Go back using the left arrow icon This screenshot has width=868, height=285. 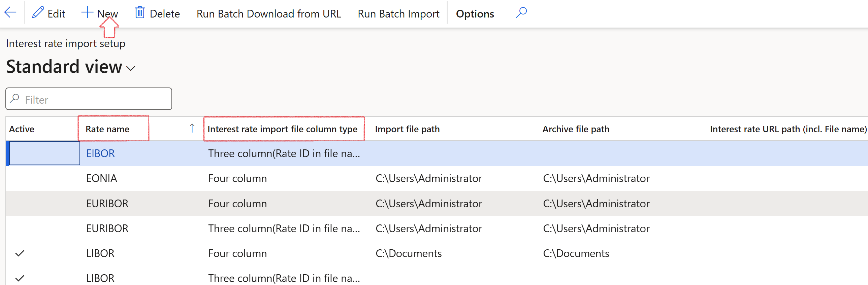click(x=10, y=13)
